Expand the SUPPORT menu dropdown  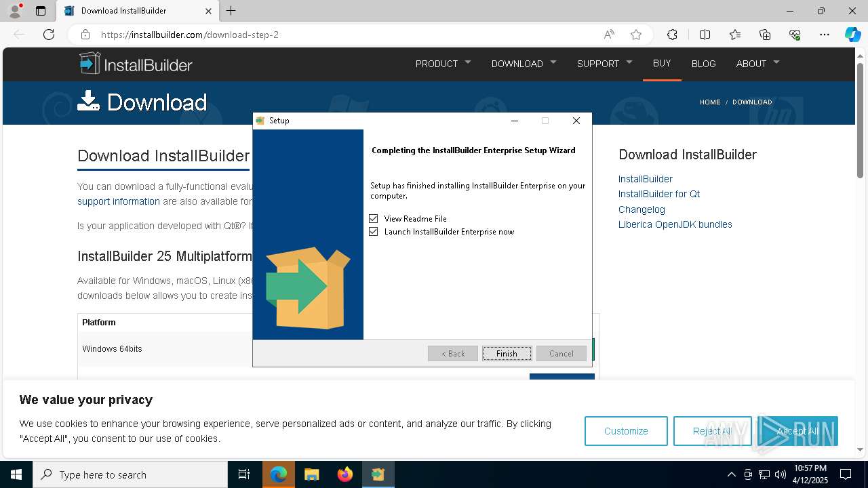604,64
